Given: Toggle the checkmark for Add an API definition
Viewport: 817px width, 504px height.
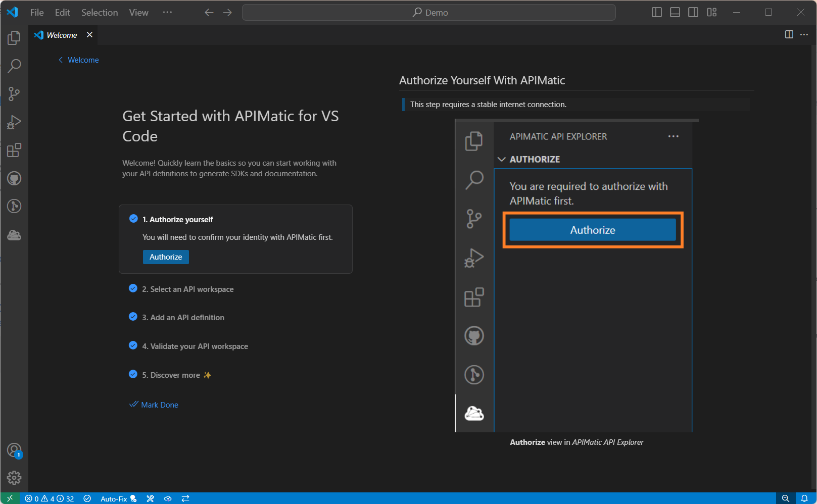Looking at the screenshot, I should (133, 317).
